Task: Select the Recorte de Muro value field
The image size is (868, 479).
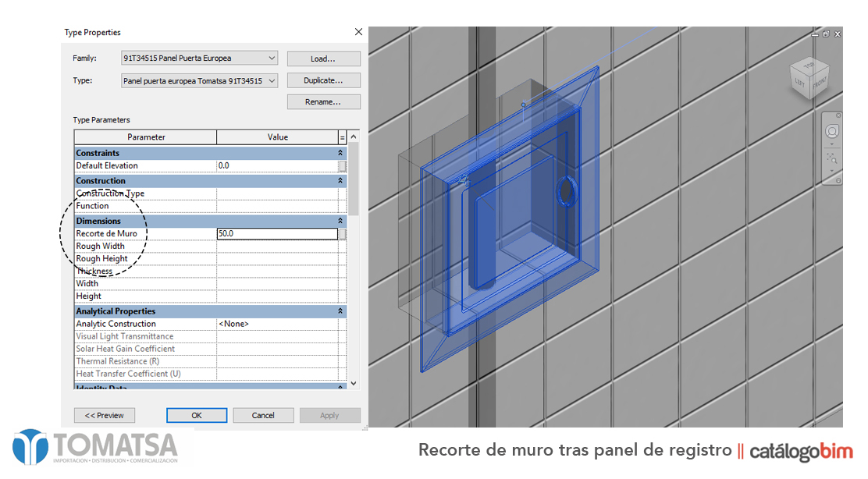Action: pos(277,233)
